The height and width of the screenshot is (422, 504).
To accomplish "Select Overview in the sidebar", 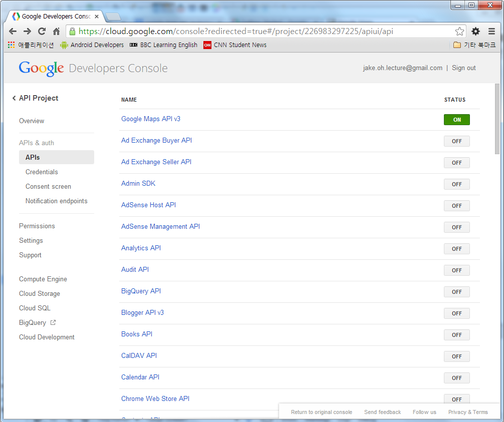I will [x=32, y=121].
